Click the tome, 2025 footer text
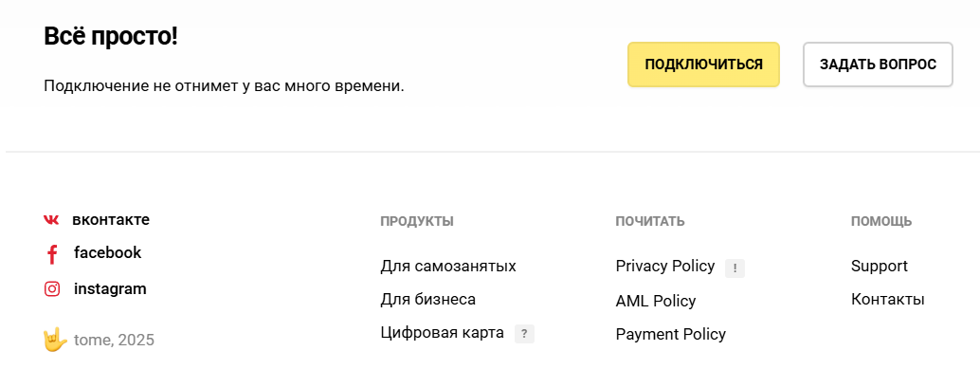This screenshot has width=980, height=388. point(114,341)
